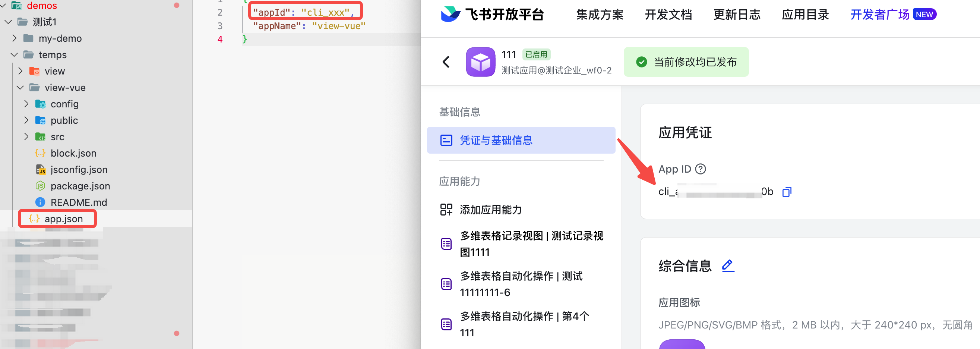Screen dimensions: 980x349
Task: Open the 开发文档 menu item
Action: point(668,15)
